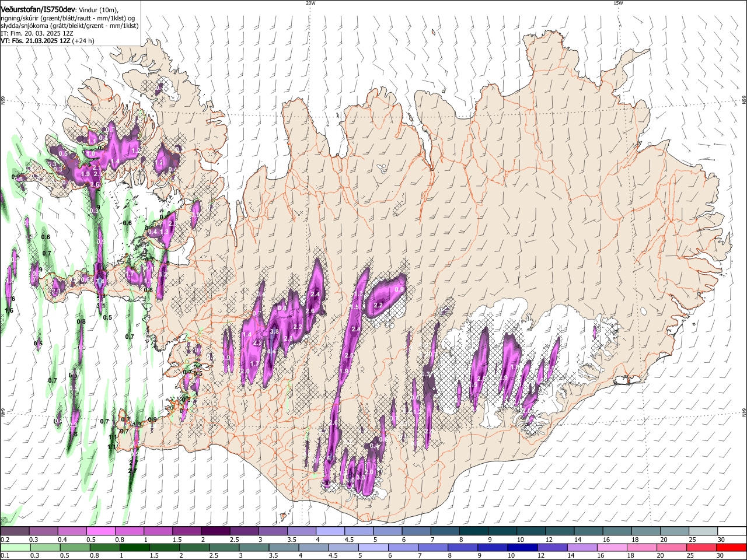The image size is (747, 560).
Task: Select the violet lower legend swatch between 12 and 14
Action: tap(553, 547)
